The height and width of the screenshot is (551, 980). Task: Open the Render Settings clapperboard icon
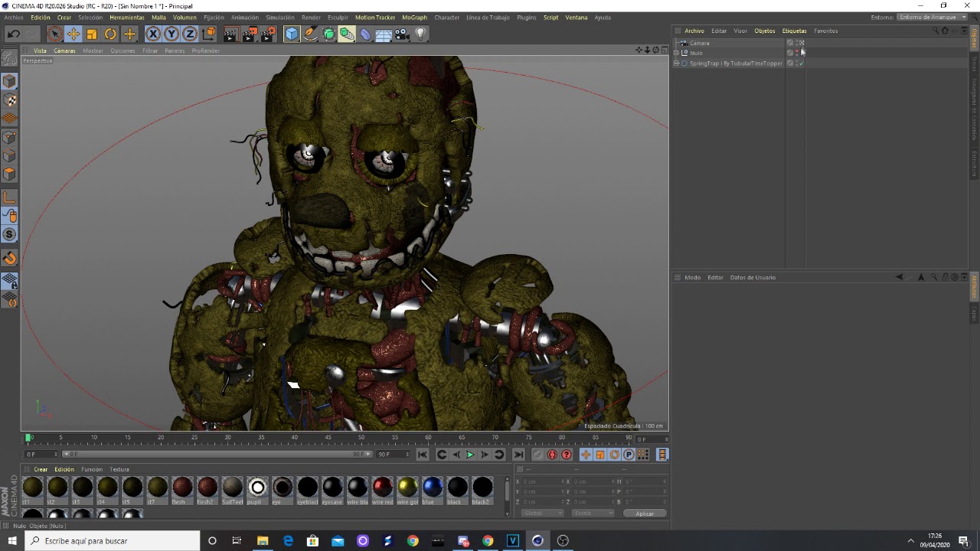tap(268, 34)
